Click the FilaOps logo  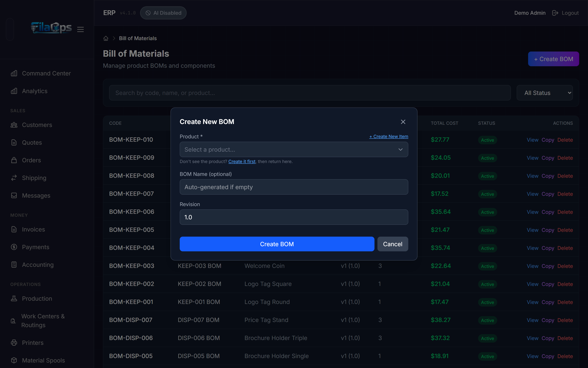tap(51, 28)
